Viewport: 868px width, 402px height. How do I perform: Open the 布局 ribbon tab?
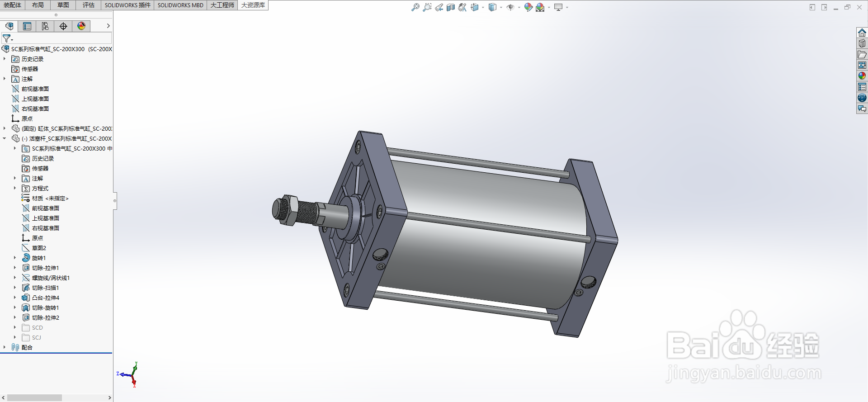[x=38, y=5]
